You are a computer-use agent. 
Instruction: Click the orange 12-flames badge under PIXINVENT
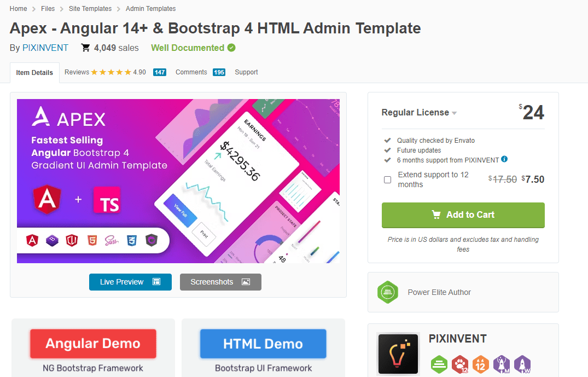[x=481, y=364]
